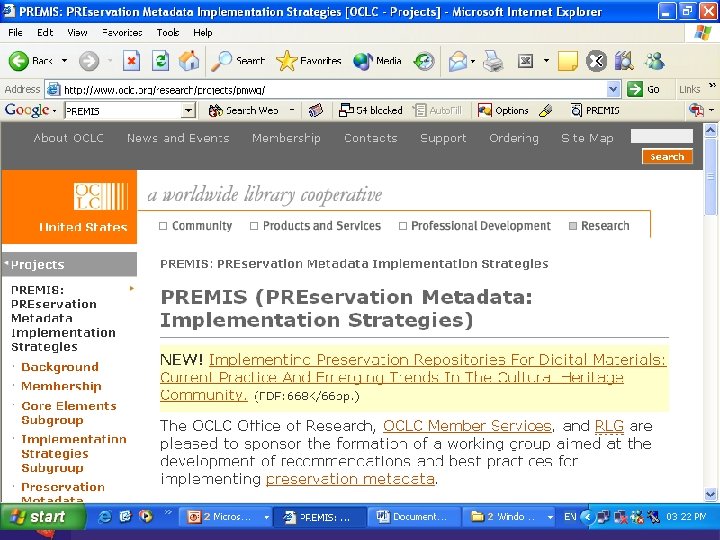Open the Search pane magnifier icon
Image resolution: width=720 pixels, height=540 pixels.
tap(221, 61)
